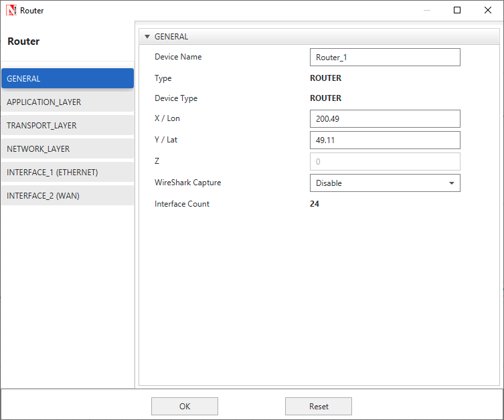Viewport: 504px width, 420px height.
Task: Minimize the Router dialog window
Action: (427, 10)
